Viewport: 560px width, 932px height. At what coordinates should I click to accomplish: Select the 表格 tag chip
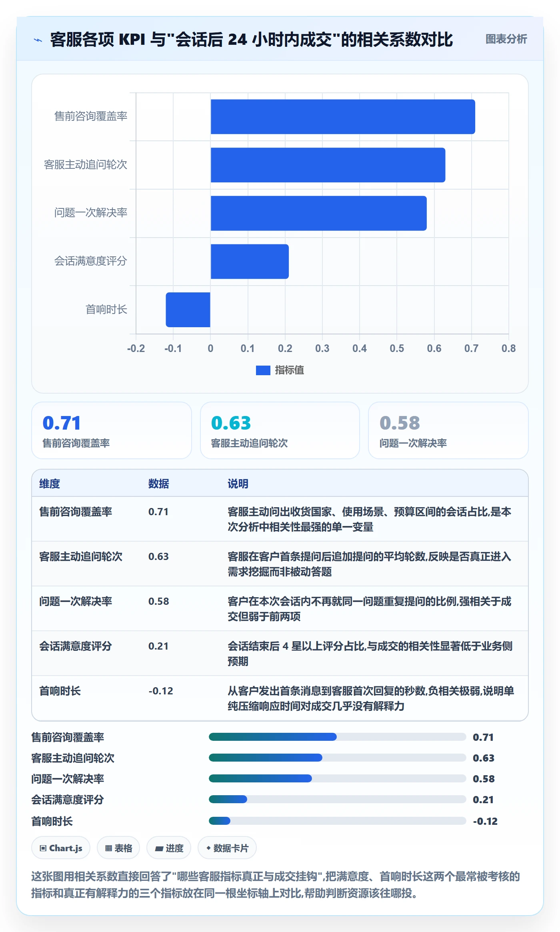(x=118, y=848)
